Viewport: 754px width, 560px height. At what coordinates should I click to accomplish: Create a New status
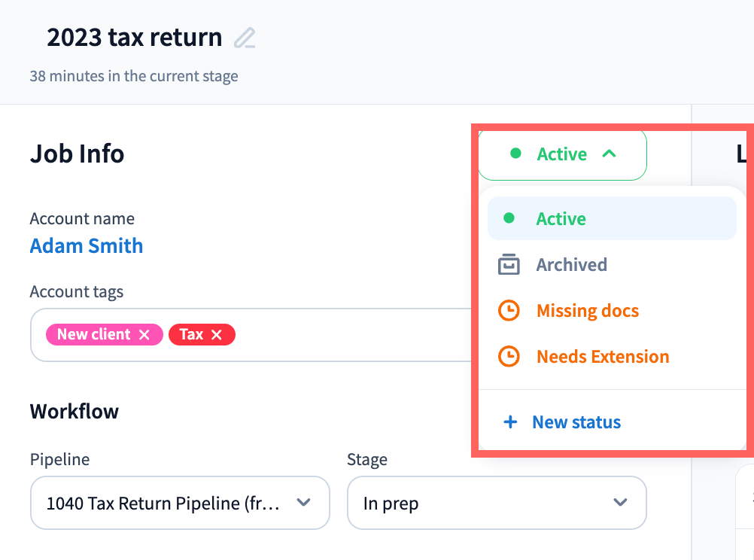point(576,422)
